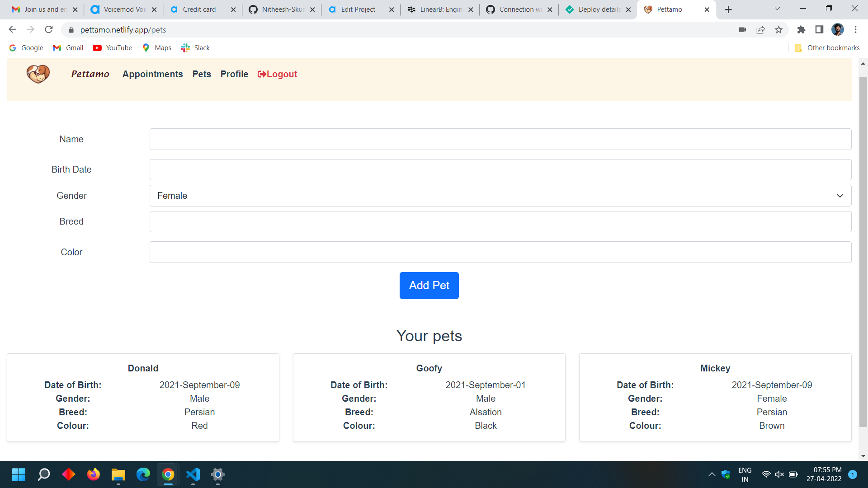Image resolution: width=868 pixels, height=488 pixels.
Task: Focus the Name input field
Action: click(500, 139)
